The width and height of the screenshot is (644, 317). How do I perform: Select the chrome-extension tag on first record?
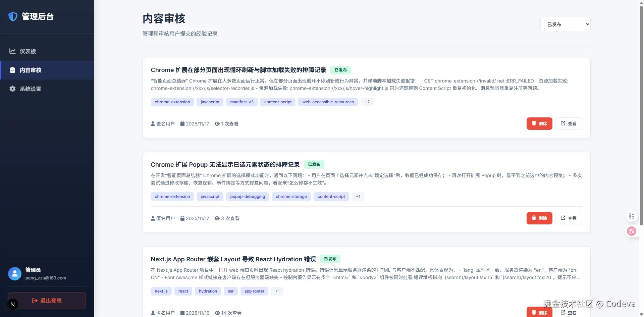[x=172, y=102]
